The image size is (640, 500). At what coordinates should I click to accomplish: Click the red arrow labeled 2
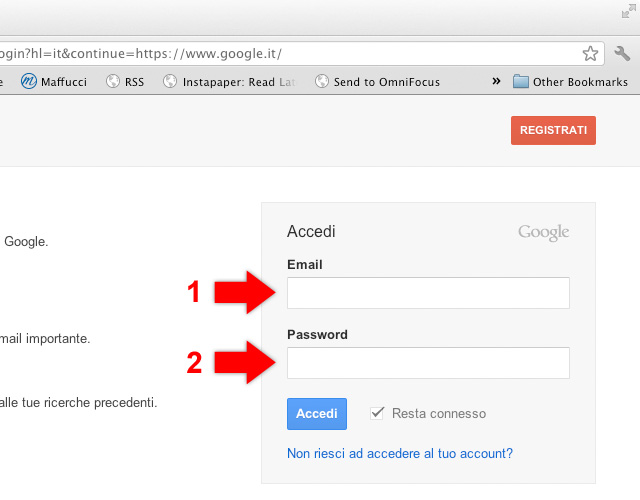click(x=247, y=362)
